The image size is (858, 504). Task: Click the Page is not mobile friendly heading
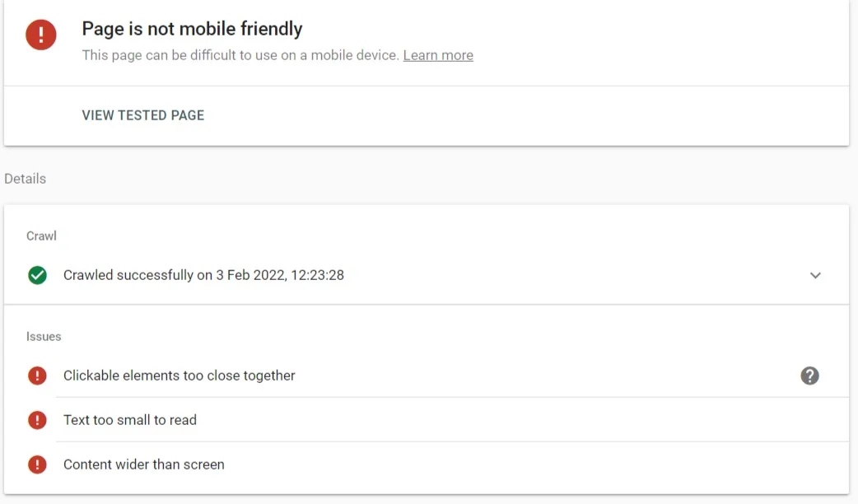[192, 29]
